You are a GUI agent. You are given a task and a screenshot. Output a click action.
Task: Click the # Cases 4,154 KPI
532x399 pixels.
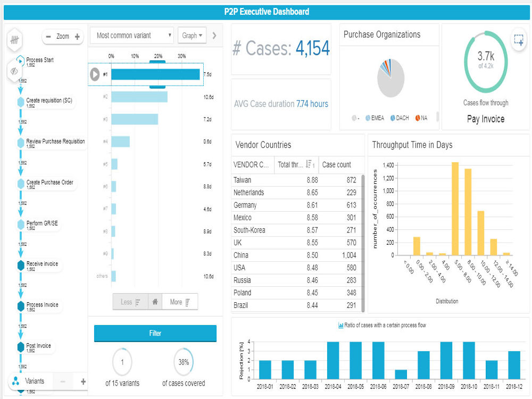281,48
